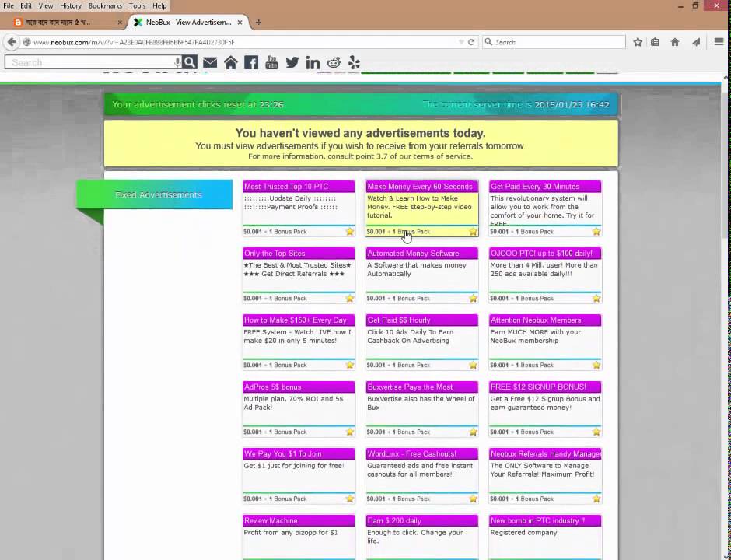Image resolution: width=731 pixels, height=560 pixels.
Task: Open Reddit from the toolbar icon
Action: point(334,62)
